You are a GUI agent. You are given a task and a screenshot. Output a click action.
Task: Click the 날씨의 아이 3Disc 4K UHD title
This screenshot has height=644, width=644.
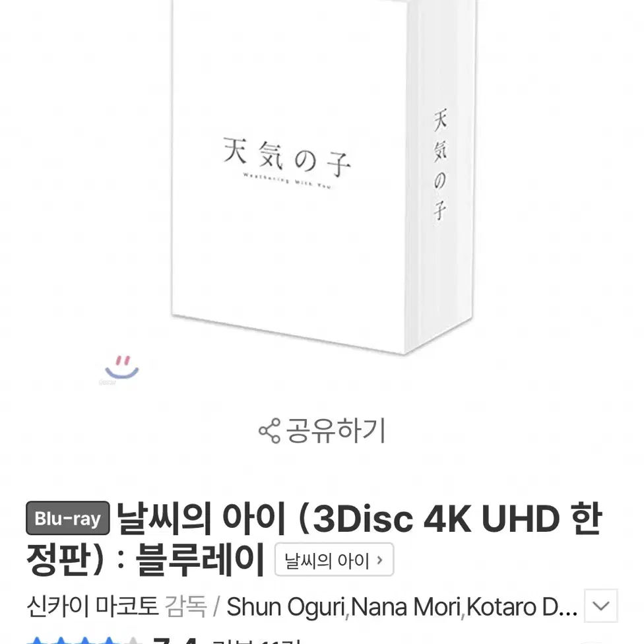point(314,539)
